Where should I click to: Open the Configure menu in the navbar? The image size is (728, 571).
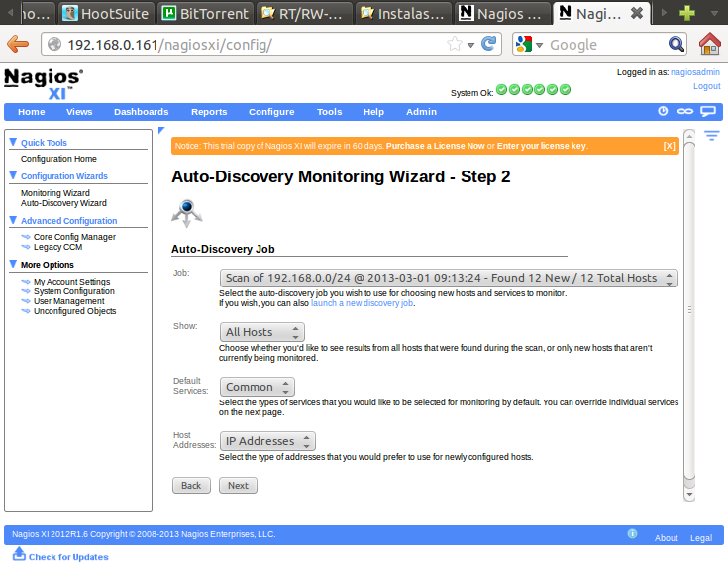point(271,112)
